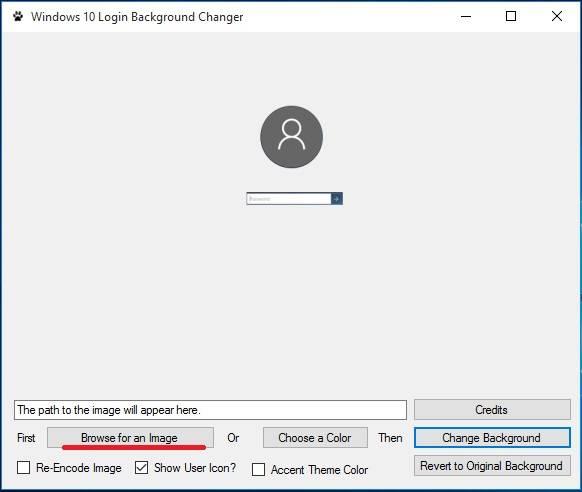Click Revert to Original Background
Viewport: 582px width, 492px height.
coord(492,466)
